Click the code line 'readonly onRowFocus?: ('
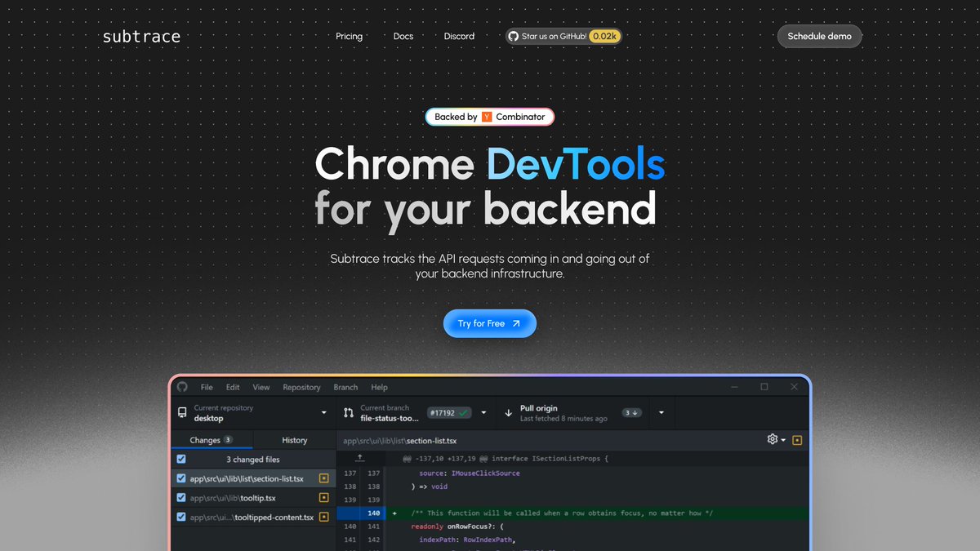The height and width of the screenshot is (551, 980). click(x=458, y=527)
